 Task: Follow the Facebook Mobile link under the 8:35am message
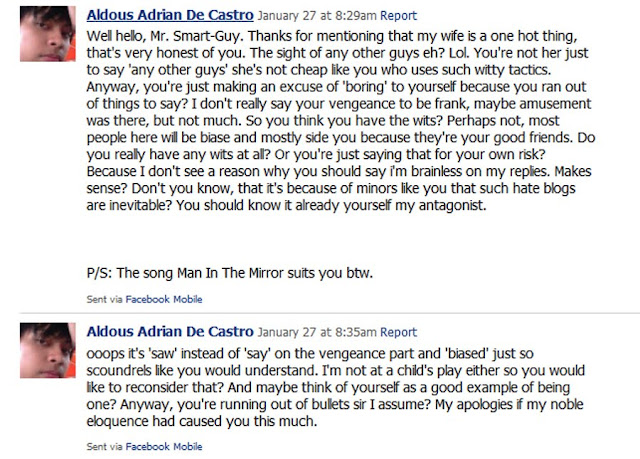point(164,446)
